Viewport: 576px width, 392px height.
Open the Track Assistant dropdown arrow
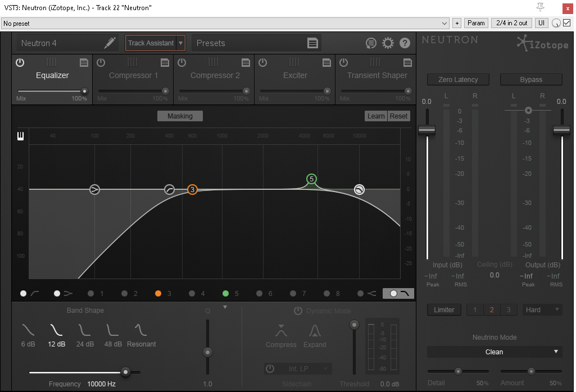181,43
